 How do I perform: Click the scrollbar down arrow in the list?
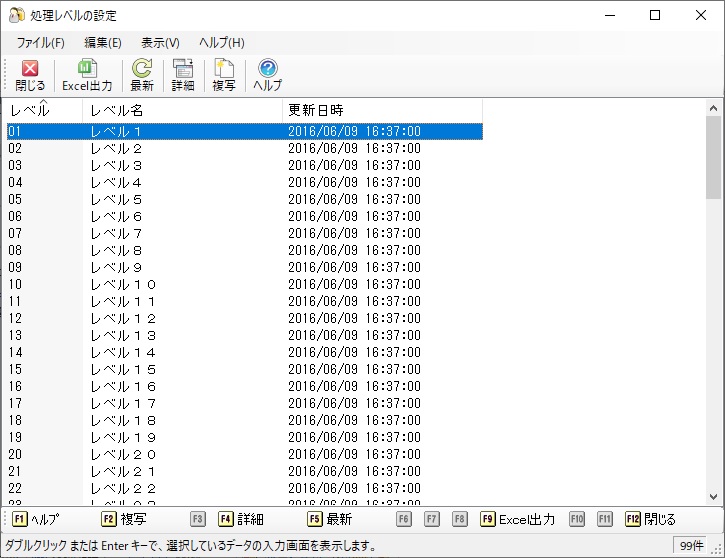click(x=713, y=496)
